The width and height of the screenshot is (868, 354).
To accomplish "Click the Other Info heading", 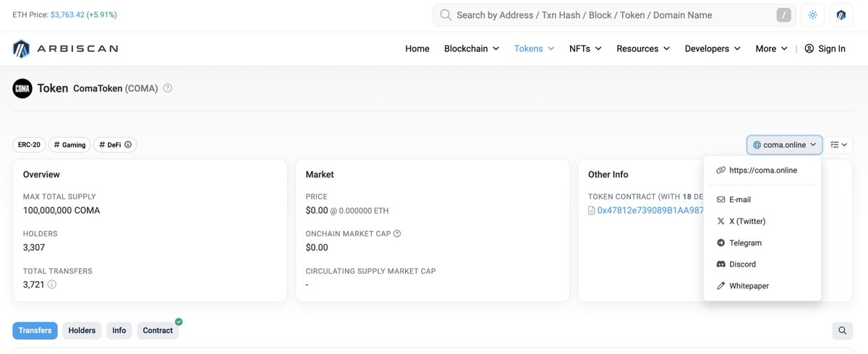I will point(608,174).
